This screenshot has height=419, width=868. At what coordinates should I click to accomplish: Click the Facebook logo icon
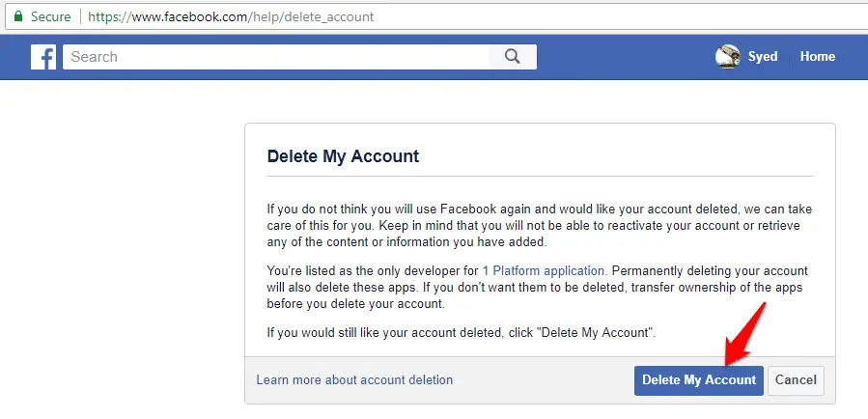coord(43,57)
